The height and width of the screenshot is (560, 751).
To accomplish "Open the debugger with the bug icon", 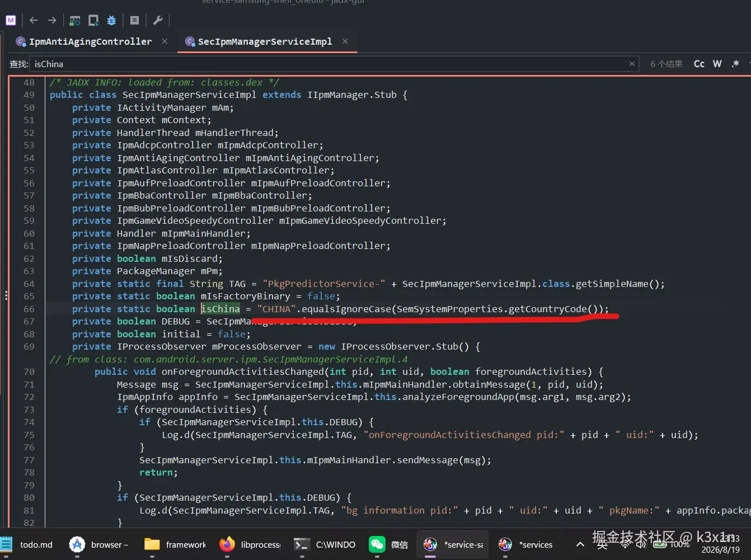I will click(111, 21).
